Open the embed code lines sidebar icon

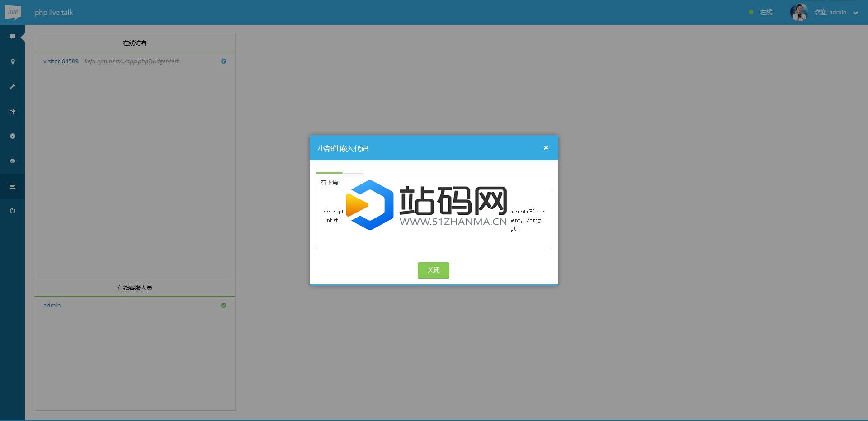click(x=13, y=186)
